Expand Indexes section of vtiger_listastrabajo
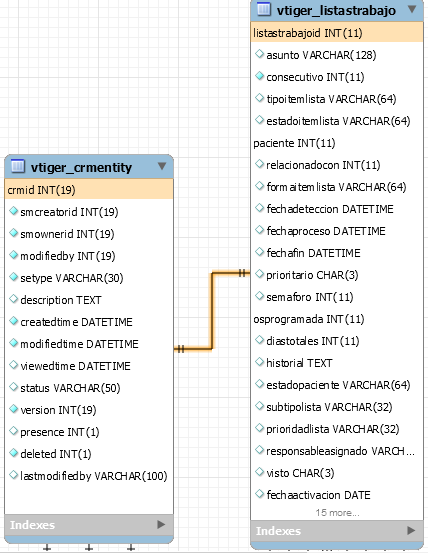Viewport: 428px width, 553px height. point(411,530)
